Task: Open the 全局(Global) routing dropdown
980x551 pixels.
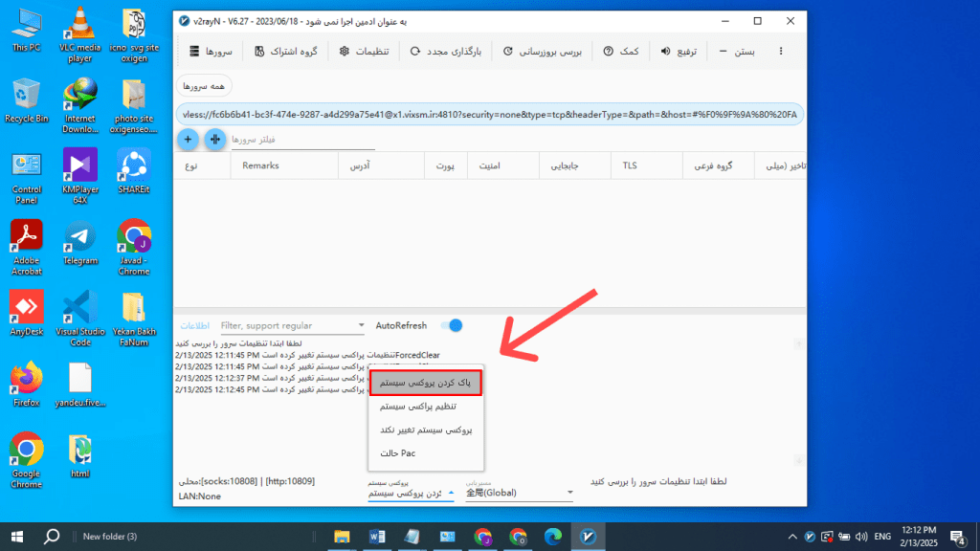Action: (518, 492)
